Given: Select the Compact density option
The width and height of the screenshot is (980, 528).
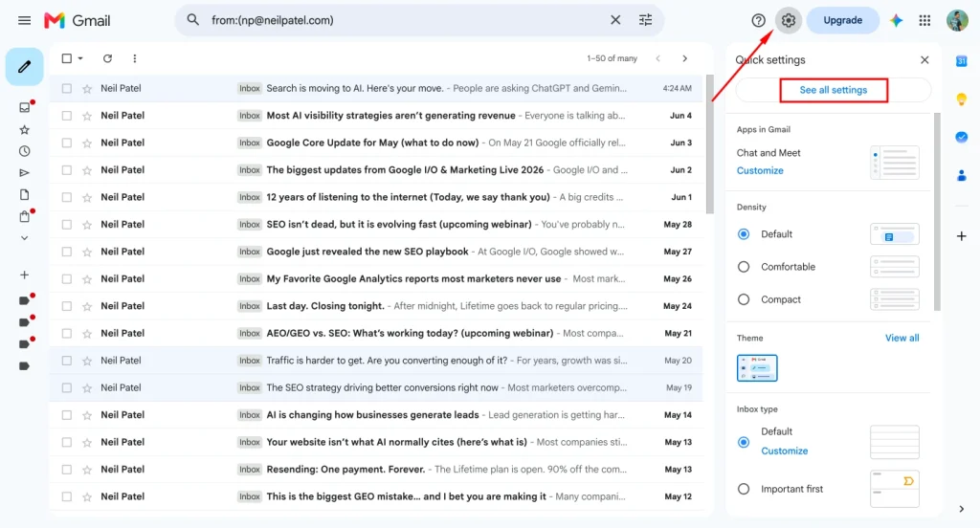Looking at the screenshot, I should click(743, 299).
